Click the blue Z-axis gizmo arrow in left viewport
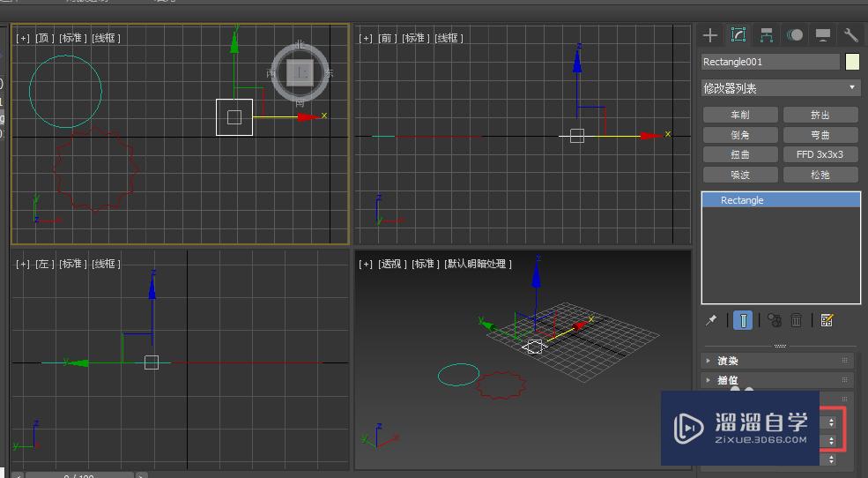868x478 pixels. pyautogui.click(x=152, y=288)
